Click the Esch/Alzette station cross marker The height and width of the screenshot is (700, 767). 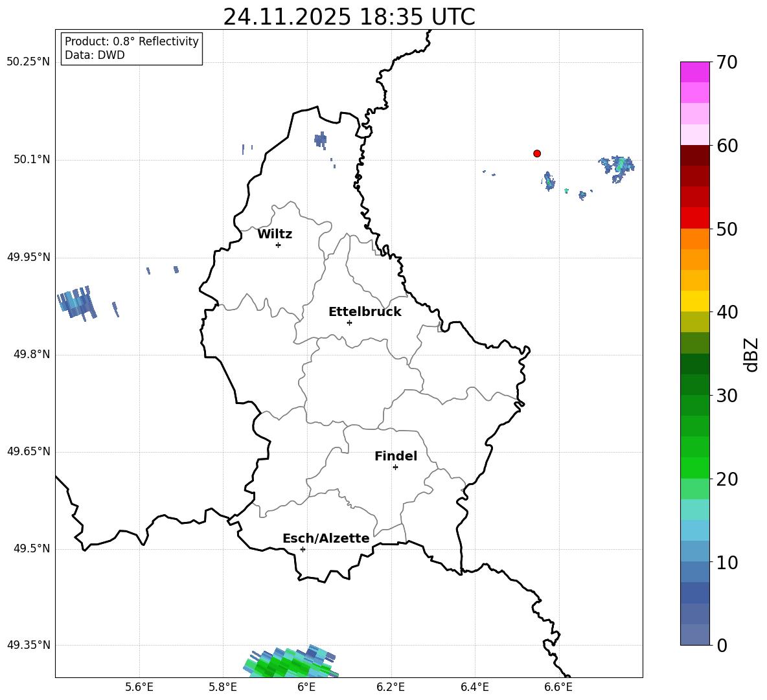click(x=303, y=549)
